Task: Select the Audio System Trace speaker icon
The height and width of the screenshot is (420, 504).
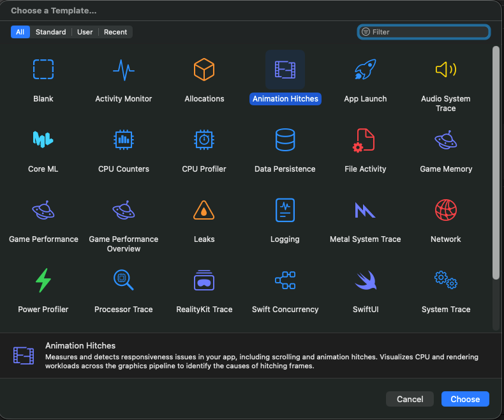Action: 446,69
